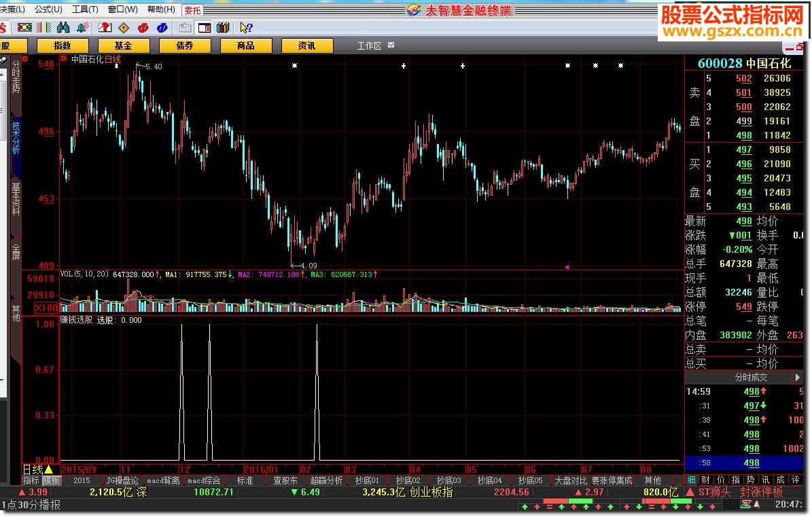Select the 抄底05 template tab
The height and width of the screenshot is (517, 812).
(x=530, y=480)
